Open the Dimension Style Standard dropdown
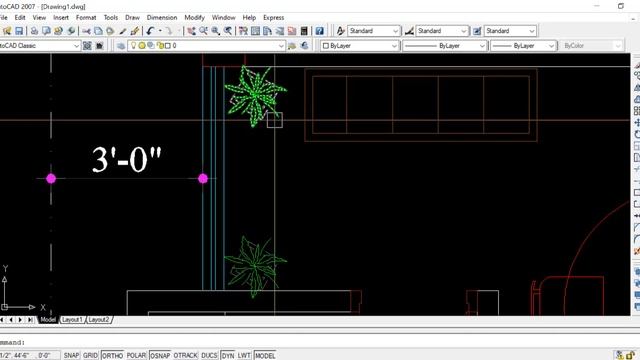This screenshot has height=360, width=640. click(464, 31)
